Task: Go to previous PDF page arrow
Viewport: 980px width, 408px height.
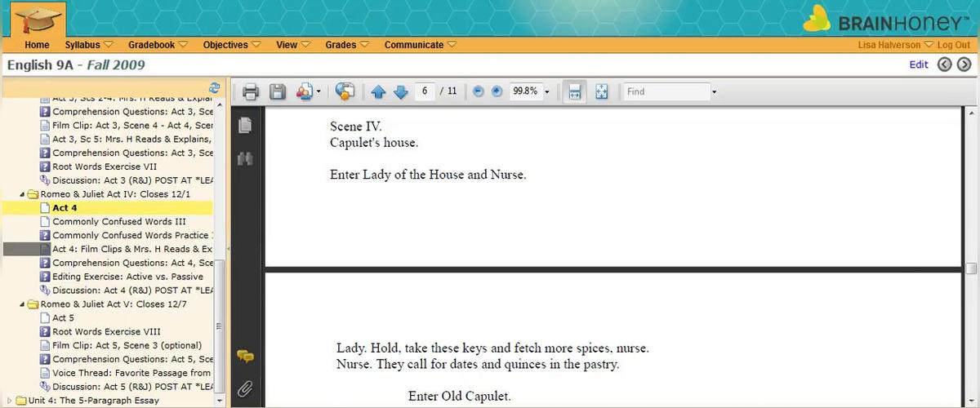Action: point(378,92)
